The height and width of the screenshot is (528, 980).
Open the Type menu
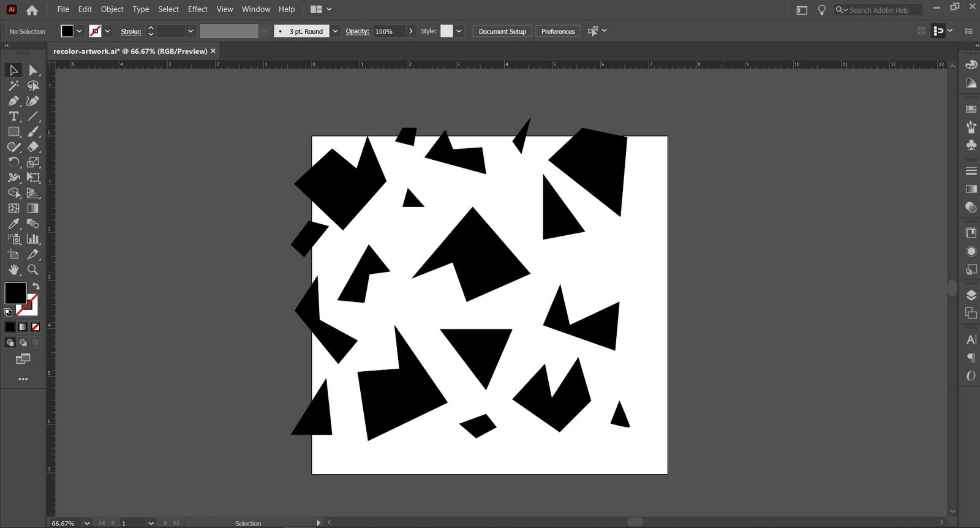tap(141, 9)
